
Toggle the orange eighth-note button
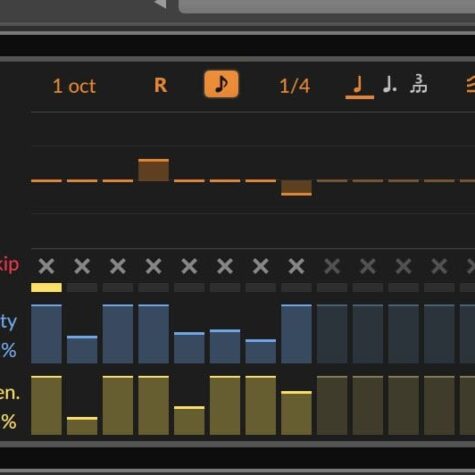[x=221, y=84]
